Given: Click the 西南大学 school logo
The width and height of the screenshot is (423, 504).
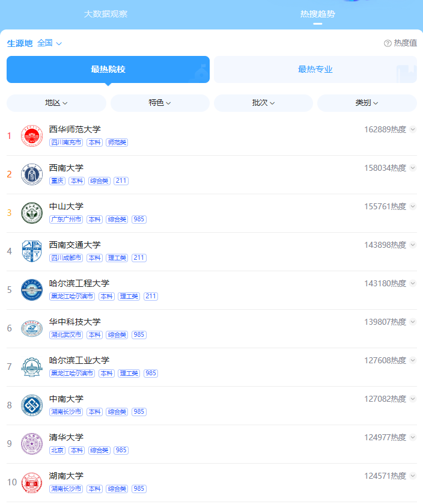Looking at the screenshot, I should [32, 174].
